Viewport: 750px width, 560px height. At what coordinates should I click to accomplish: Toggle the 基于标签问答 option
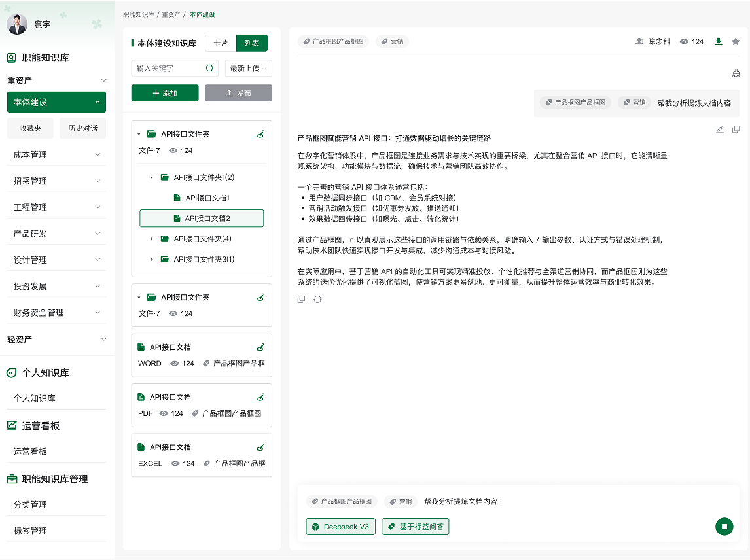pyautogui.click(x=415, y=527)
